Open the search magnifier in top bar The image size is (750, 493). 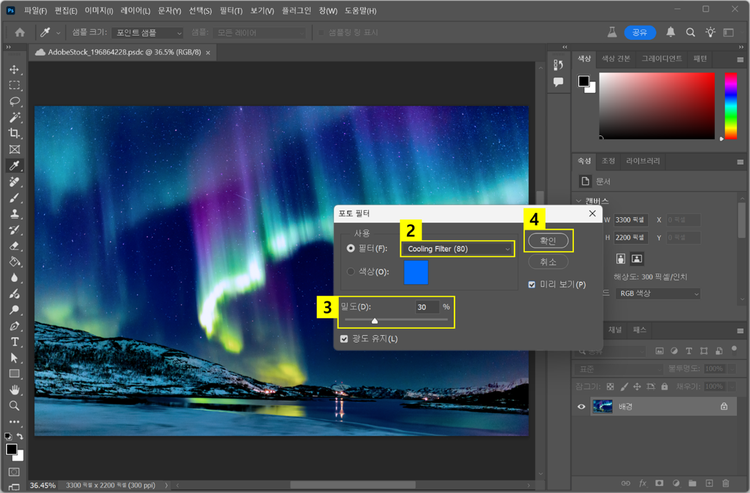pyautogui.click(x=690, y=33)
